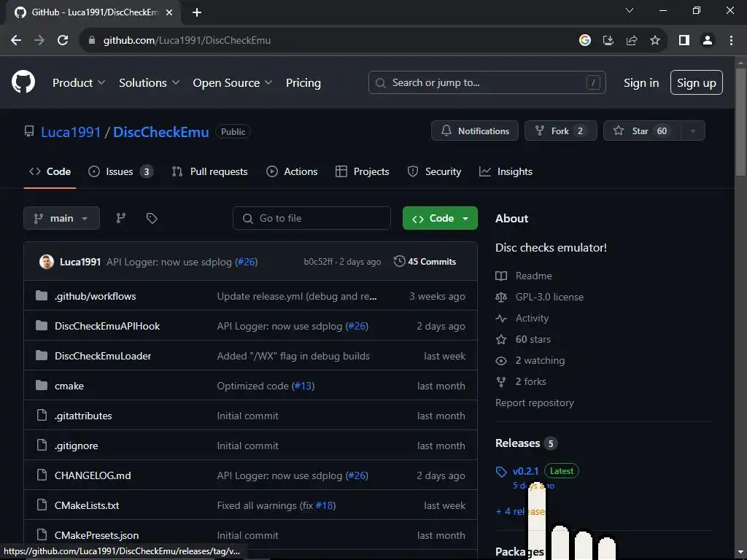
Task: Open the GitHub home logo
Action: 23,82
